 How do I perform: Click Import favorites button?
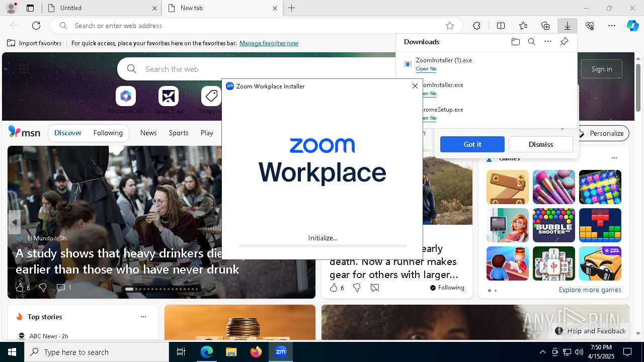click(34, 43)
